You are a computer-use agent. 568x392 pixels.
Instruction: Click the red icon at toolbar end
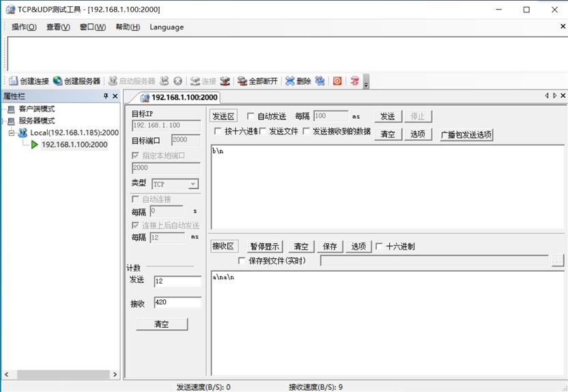(x=355, y=81)
